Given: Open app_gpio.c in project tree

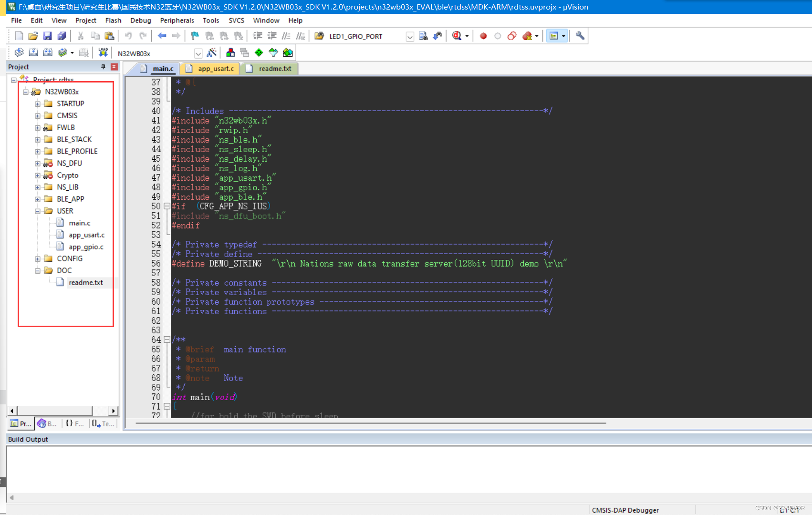Looking at the screenshot, I should click(x=86, y=247).
